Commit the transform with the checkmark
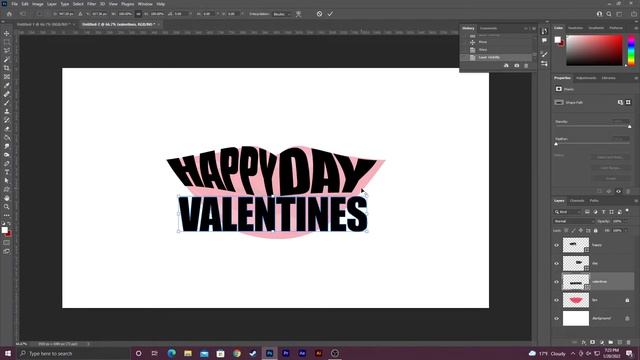Image resolution: width=640 pixels, height=360 pixels. coord(330,14)
